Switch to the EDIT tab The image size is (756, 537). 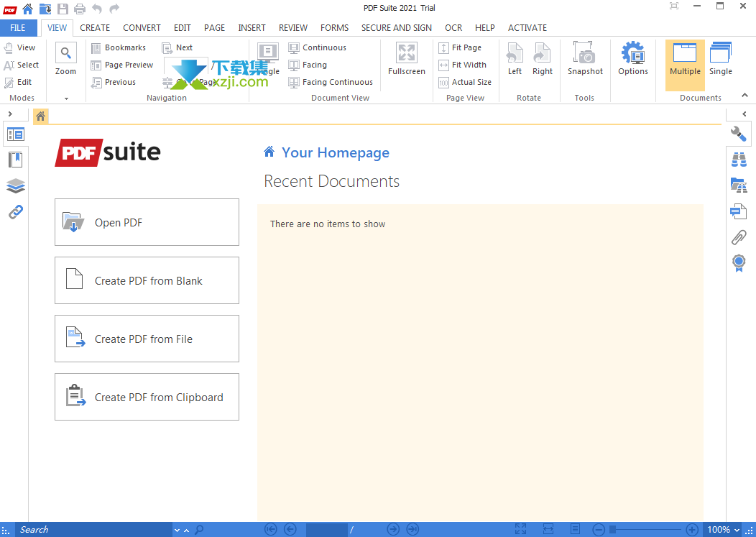point(183,27)
